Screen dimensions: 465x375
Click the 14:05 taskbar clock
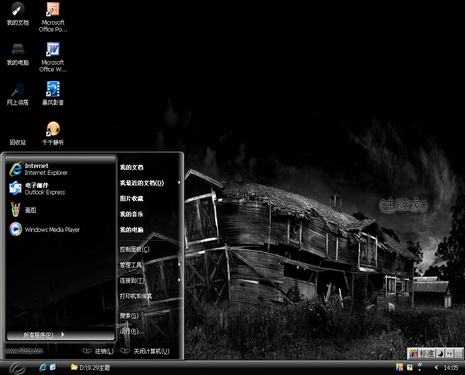point(451,367)
